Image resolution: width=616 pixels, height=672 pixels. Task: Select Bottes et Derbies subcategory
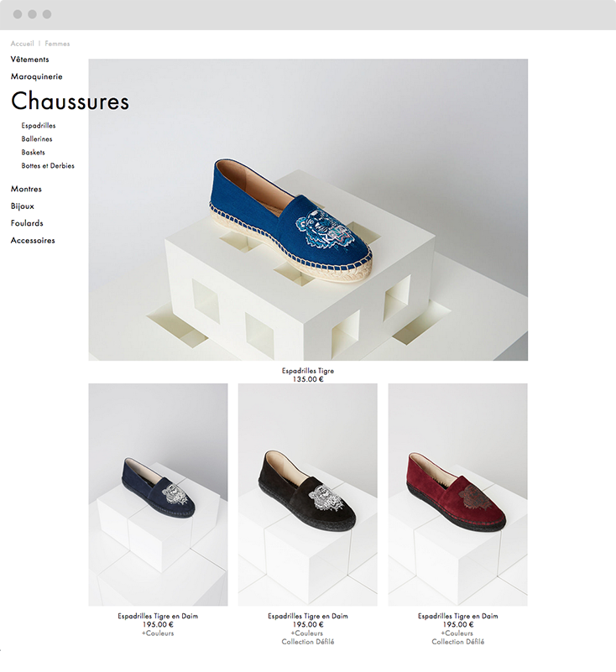coord(48,165)
